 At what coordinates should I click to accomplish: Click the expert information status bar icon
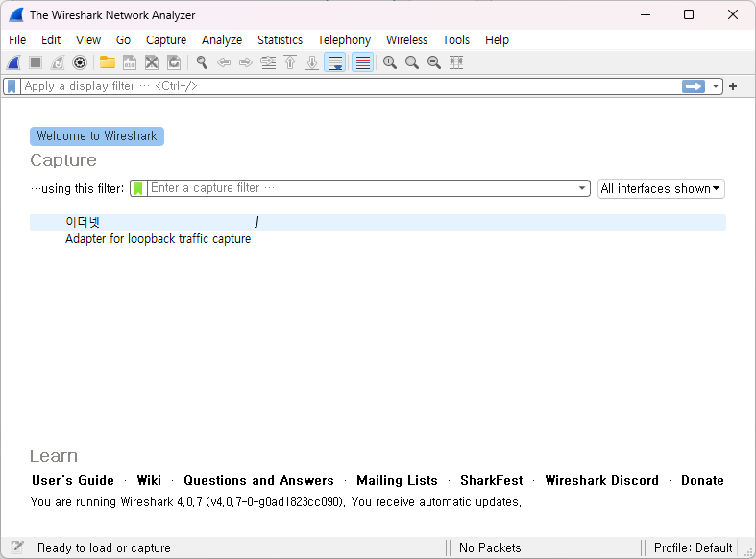pos(17,547)
